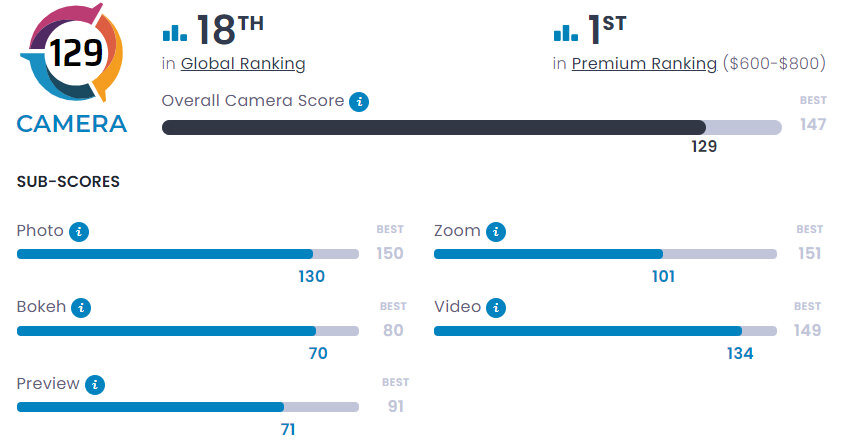Click the bar chart icon beside 18TH
849x447 pixels.
point(174,33)
